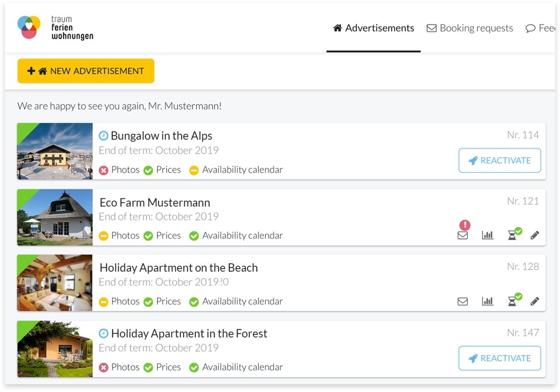Click pencil icon for Holiday Apartment on the Beach
Image resolution: width=560 pixels, height=392 pixels.
(534, 301)
